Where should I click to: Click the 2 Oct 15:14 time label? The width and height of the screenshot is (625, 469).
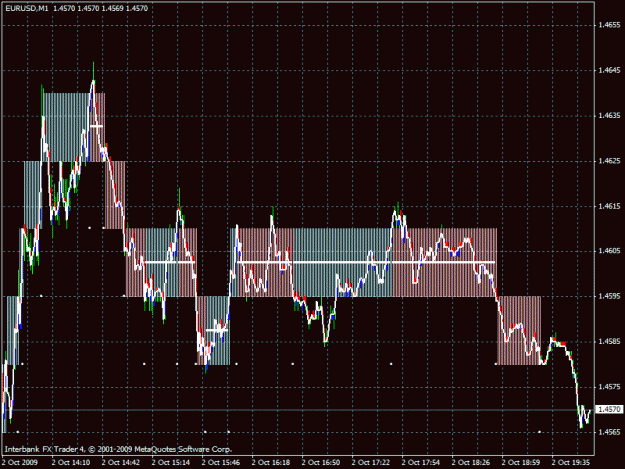[171, 463]
